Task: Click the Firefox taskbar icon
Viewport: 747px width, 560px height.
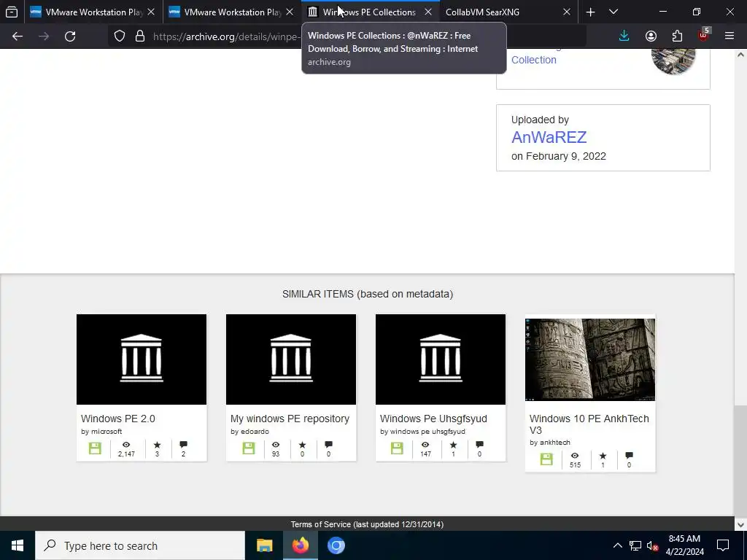Action: click(x=301, y=545)
